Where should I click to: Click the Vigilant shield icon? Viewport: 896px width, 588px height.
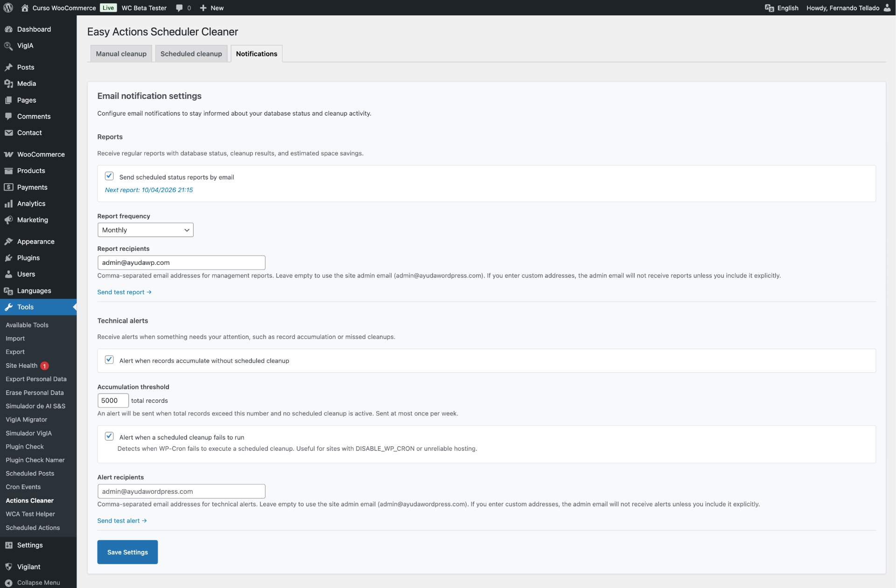point(8,567)
